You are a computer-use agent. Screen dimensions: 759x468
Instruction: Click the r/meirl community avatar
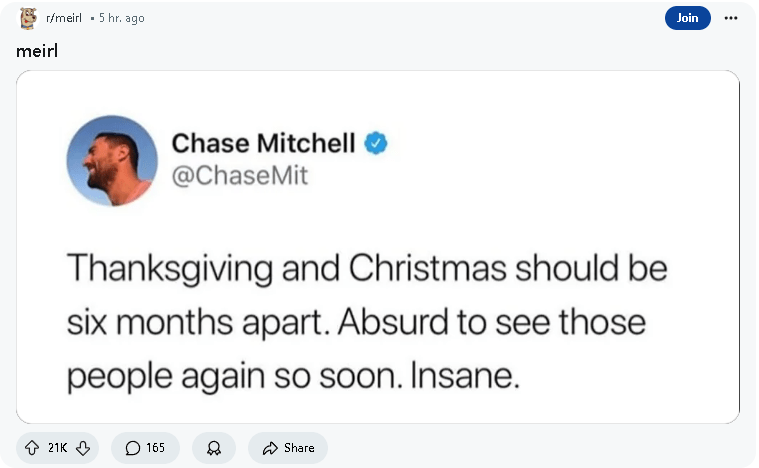point(28,18)
